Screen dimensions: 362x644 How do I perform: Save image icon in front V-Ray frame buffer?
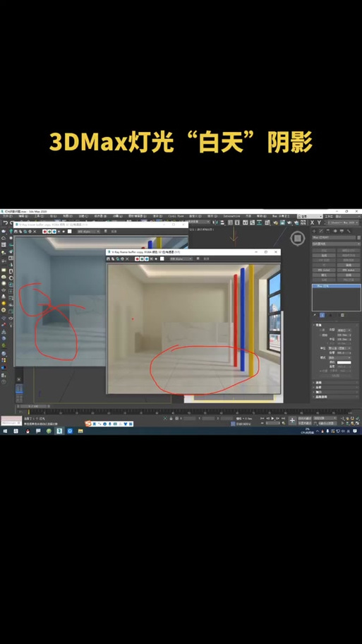[x=108, y=258]
